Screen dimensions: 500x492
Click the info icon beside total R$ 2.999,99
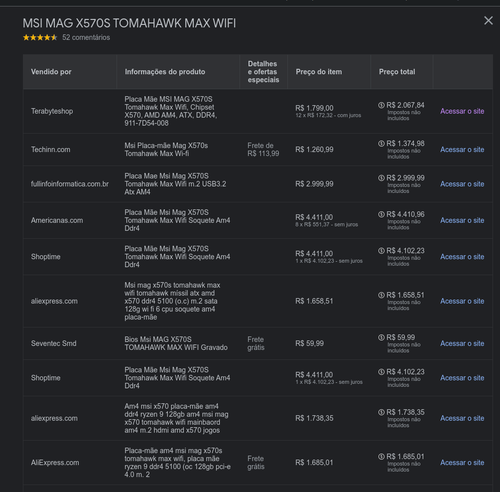point(381,178)
